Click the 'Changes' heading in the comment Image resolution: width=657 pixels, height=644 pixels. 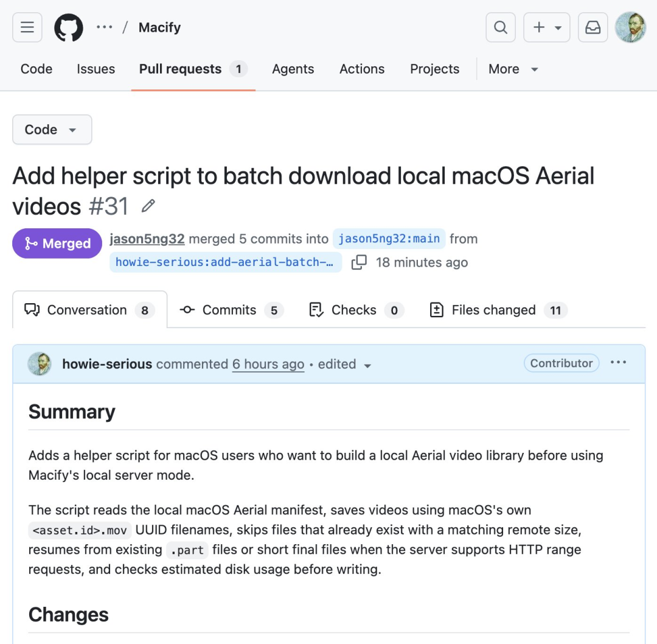pyautogui.click(x=68, y=615)
